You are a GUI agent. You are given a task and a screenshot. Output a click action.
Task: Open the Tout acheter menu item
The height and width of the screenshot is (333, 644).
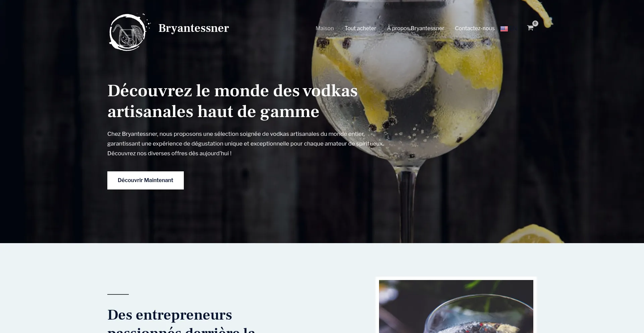point(360,29)
